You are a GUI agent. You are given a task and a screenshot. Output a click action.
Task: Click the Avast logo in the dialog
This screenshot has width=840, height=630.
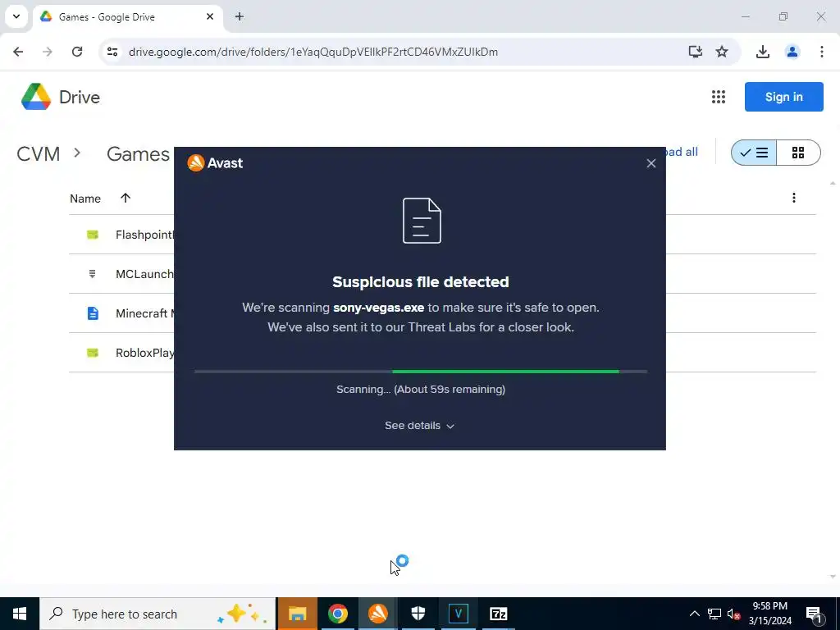coord(215,163)
